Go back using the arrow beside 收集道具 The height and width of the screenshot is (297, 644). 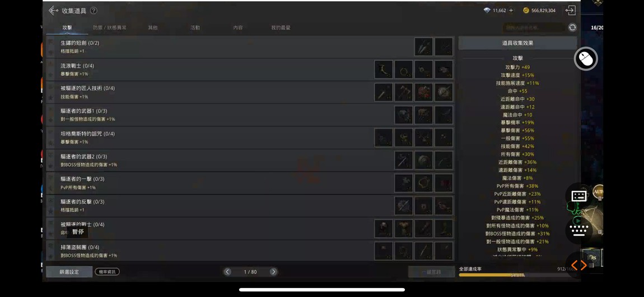[x=53, y=11]
